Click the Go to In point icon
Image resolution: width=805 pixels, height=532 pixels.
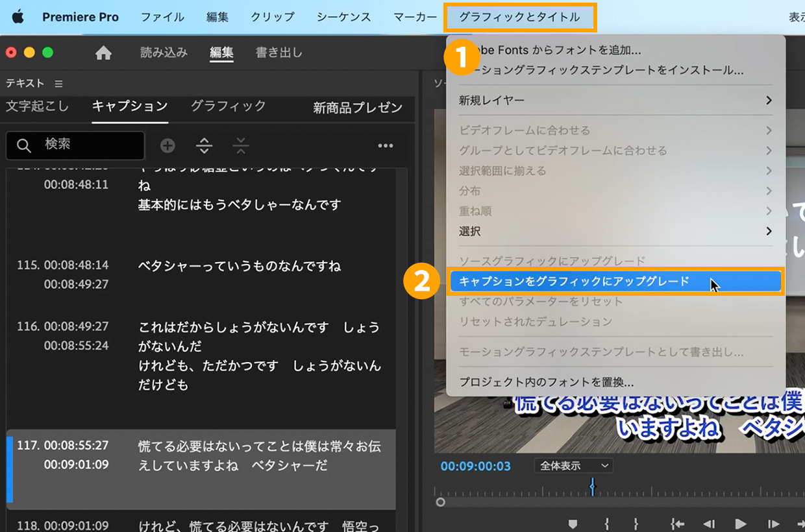pos(678,524)
